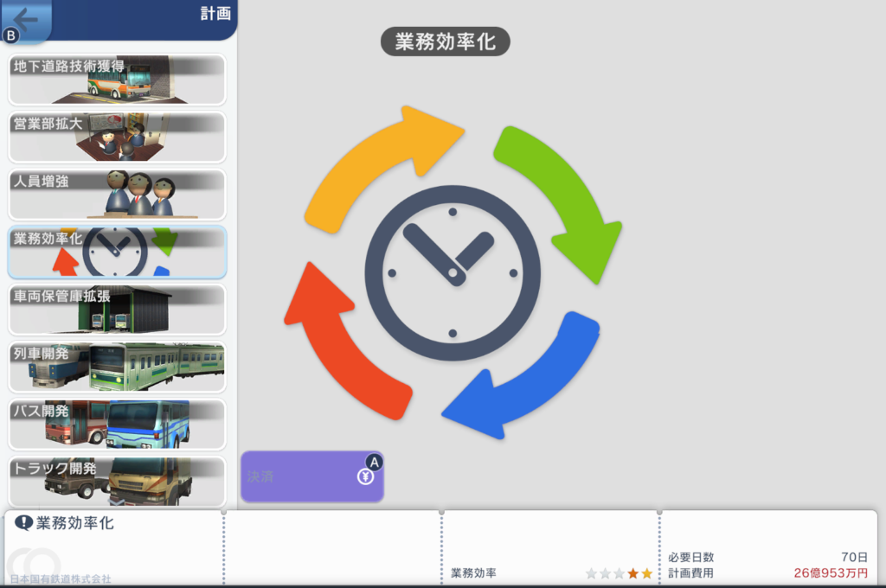Select 列車開発 train development
Image resolution: width=886 pixels, height=588 pixels.
click(117, 367)
